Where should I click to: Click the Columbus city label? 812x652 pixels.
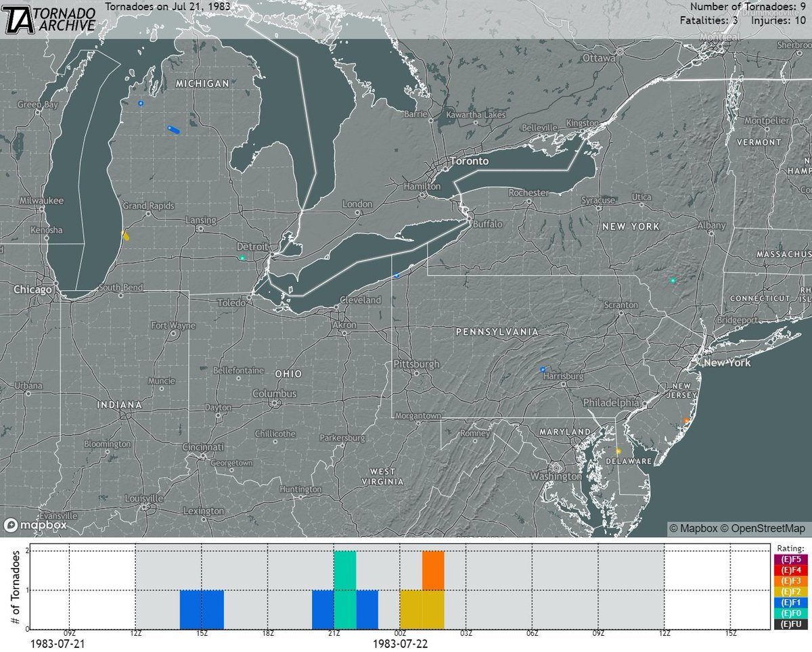coord(275,394)
